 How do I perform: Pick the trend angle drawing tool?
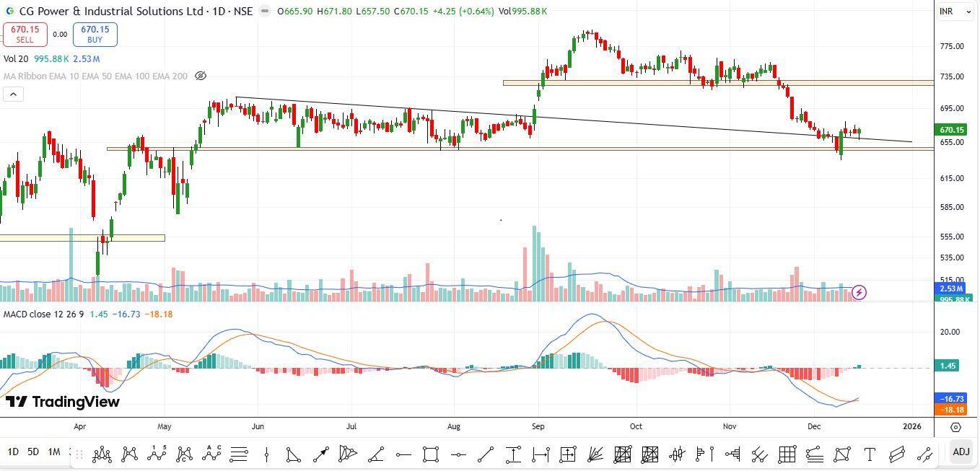click(x=376, y=454)
